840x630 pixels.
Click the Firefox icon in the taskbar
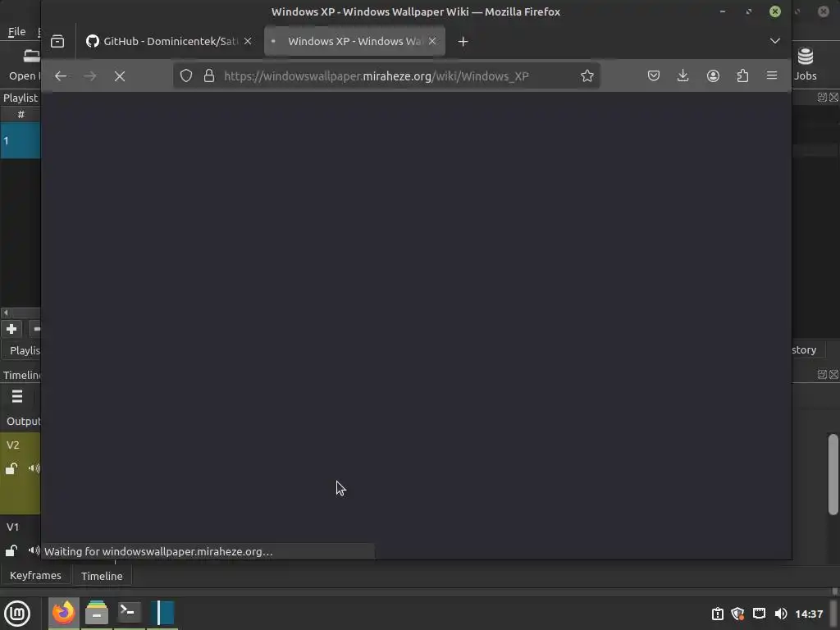[x=64, y=613]
